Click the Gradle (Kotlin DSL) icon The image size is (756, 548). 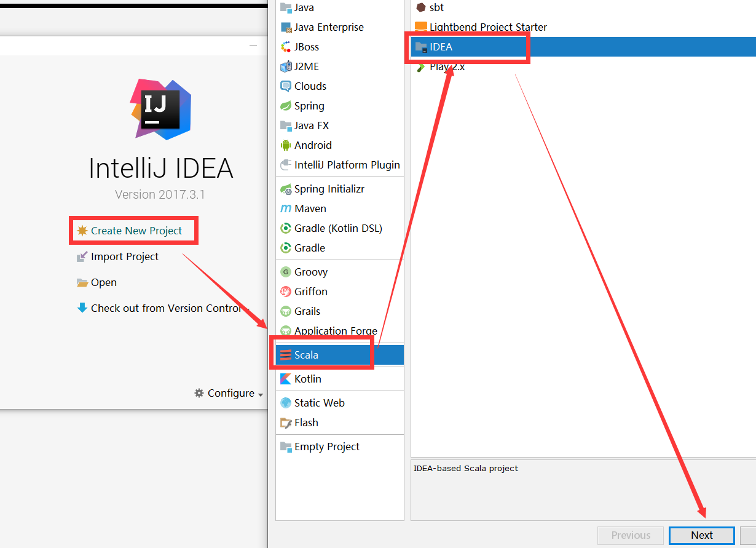(x=286, y=228)
